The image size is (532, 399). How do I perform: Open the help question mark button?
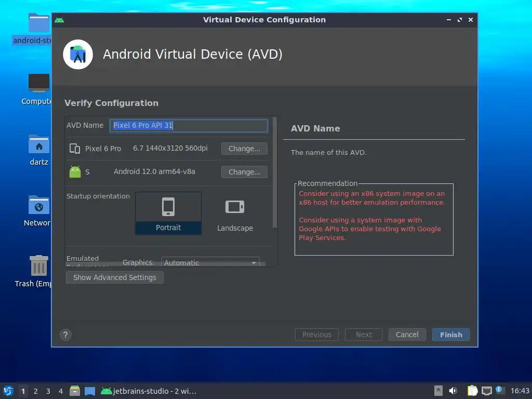pyautogui.click(x=65, y=335)
